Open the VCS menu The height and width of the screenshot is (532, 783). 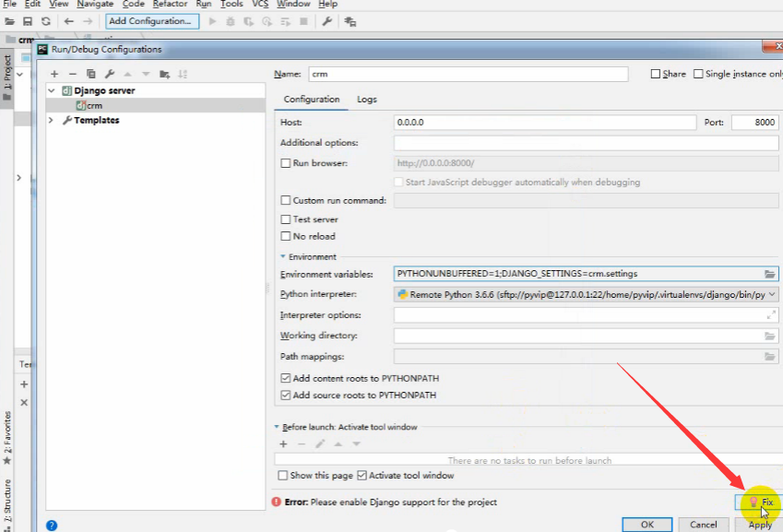[260, 4]
